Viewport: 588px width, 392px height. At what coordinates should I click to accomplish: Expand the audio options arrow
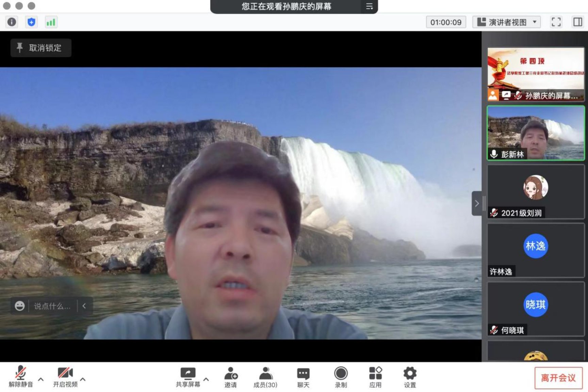(x=41, y=379)
